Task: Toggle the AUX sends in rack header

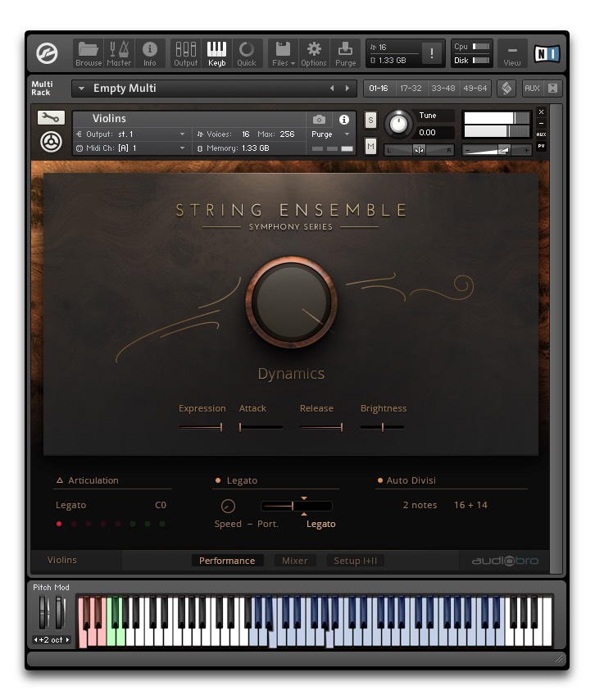Action: pos(532,89)
